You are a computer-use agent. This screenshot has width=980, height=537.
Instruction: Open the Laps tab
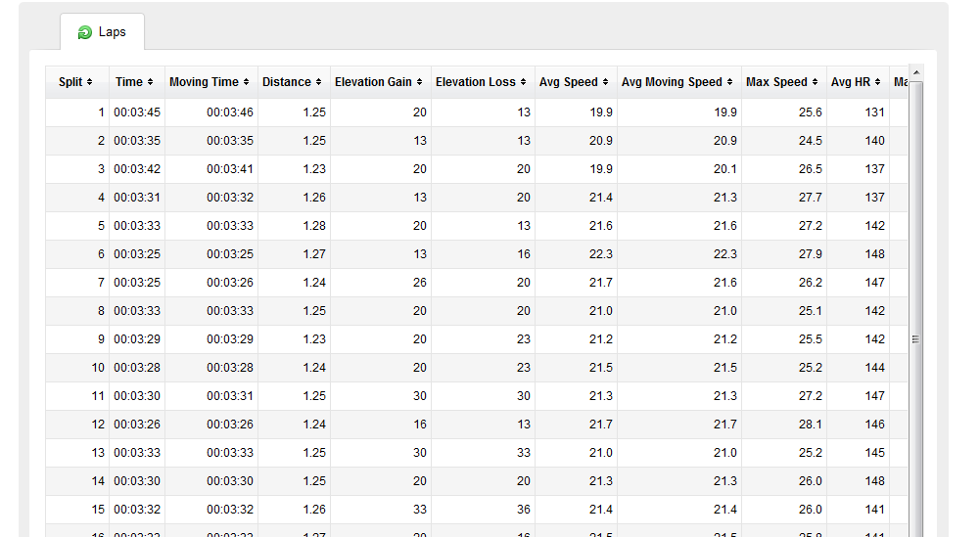103,32
